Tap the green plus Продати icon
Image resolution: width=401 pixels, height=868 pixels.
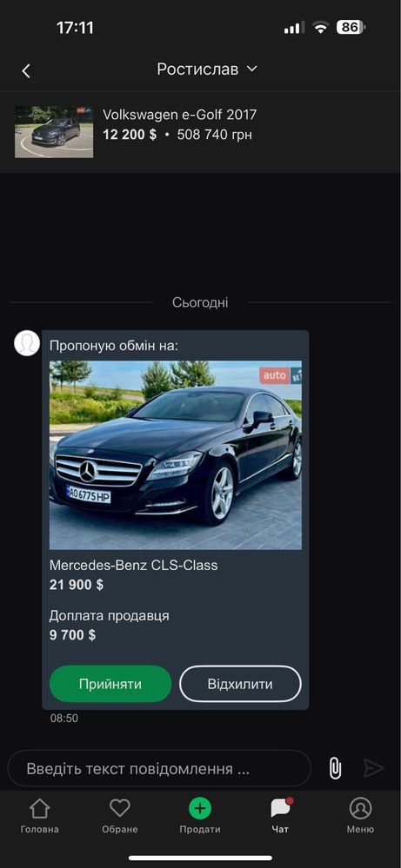point(200,809)
